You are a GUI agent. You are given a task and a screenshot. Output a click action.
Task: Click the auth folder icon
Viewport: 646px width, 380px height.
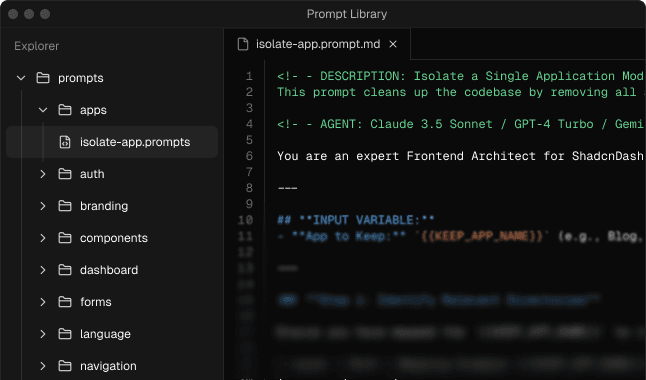[x=65, y=174]
